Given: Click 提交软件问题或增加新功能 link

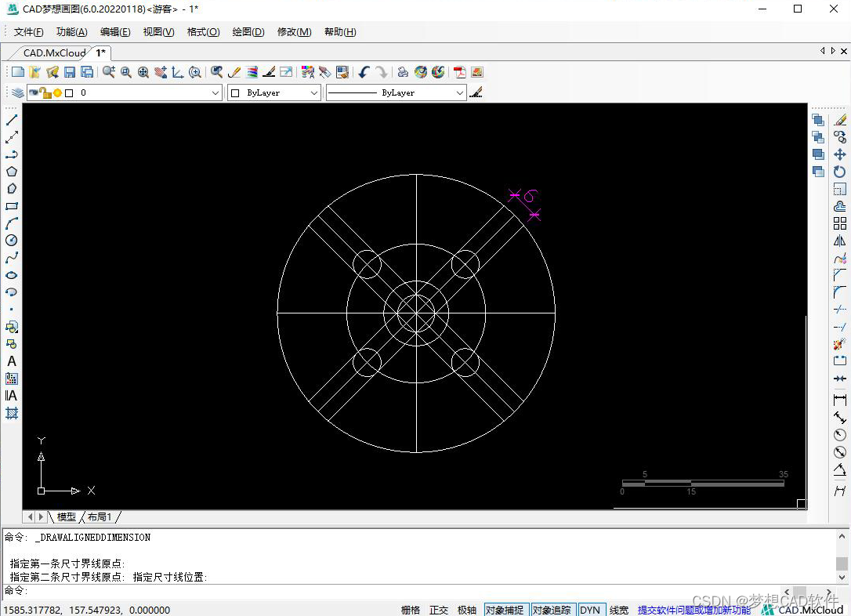Looking at the screenshot, I should coord(694,610).
